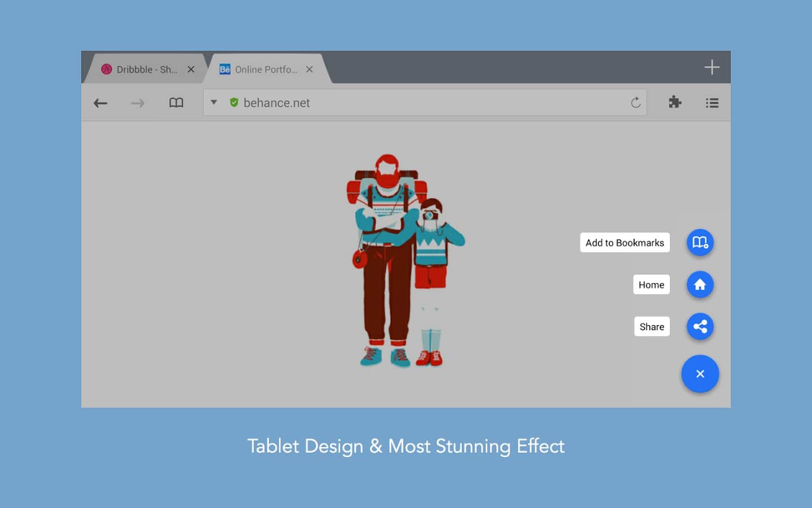The width and height of the screenshot is (812, 508).
Task: Click the Home text label
Action: coord(651,285)
